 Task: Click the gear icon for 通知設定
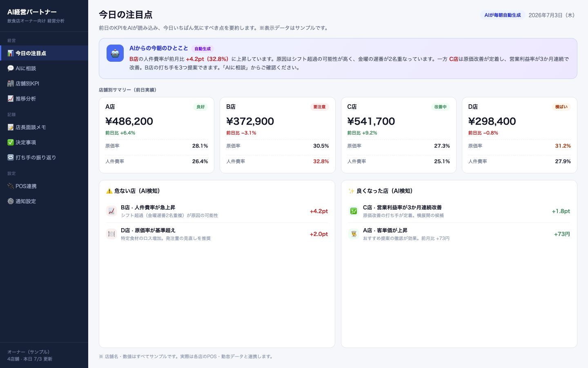pos(11,201)
